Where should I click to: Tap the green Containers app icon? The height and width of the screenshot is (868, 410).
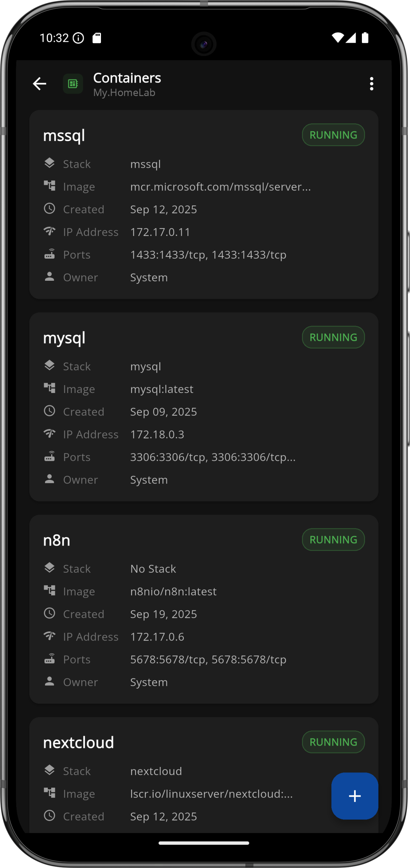pyautogui.click(x=73, y=84)
